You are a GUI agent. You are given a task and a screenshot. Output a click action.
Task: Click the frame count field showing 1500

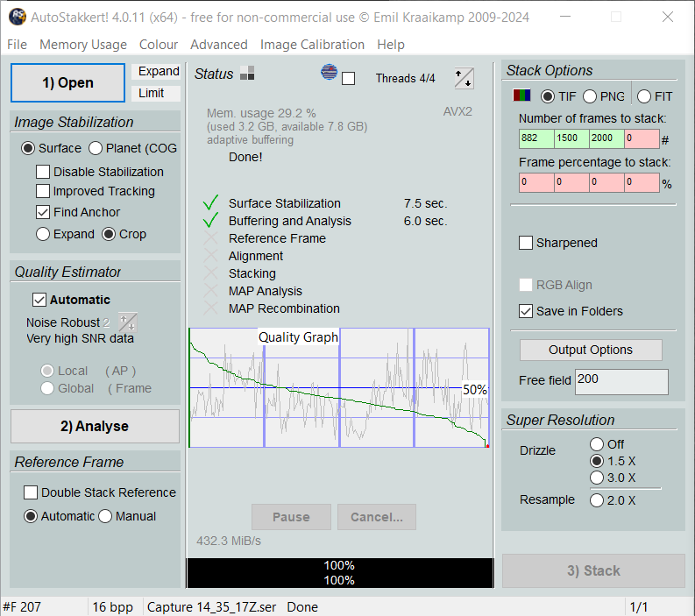click(x=571, y=138)
